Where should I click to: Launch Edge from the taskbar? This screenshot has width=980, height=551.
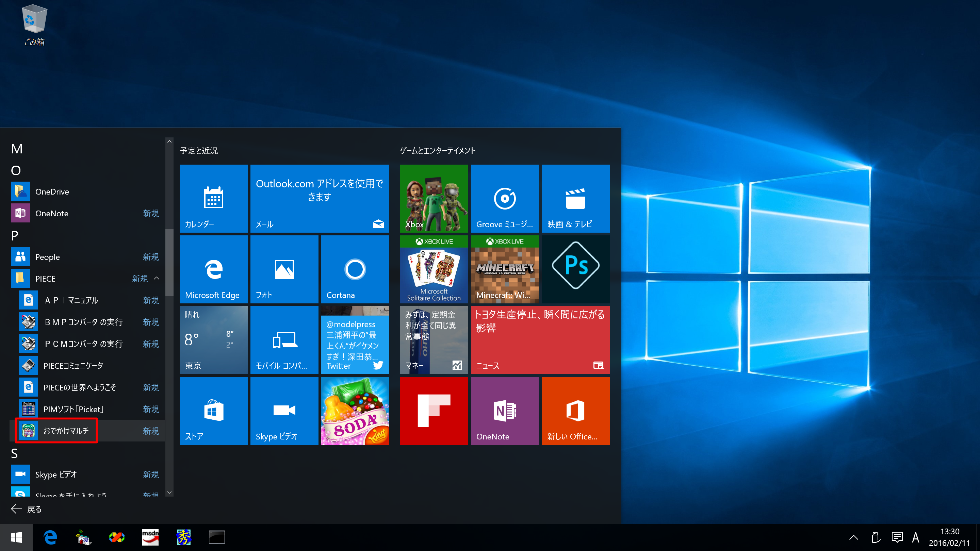point(50,537)
